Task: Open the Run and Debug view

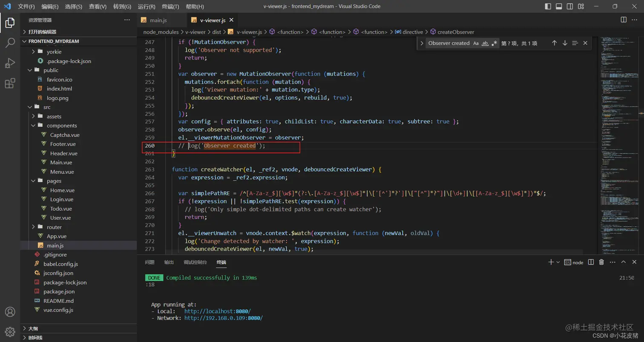Action: click(x=10, y=63)
